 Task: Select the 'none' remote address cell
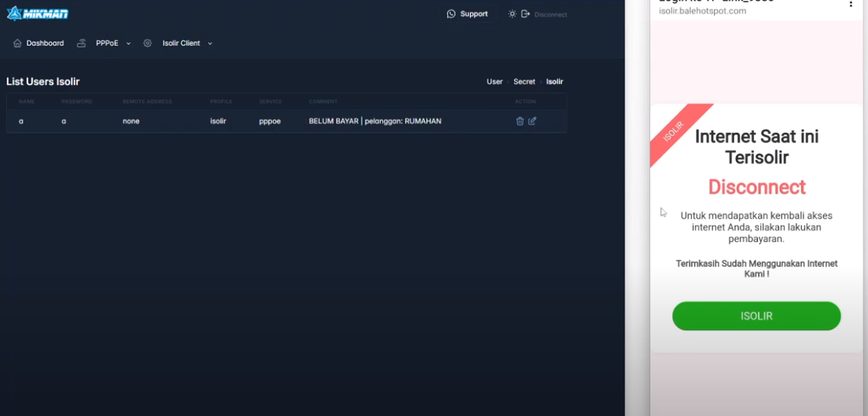[x=131, y=121]
